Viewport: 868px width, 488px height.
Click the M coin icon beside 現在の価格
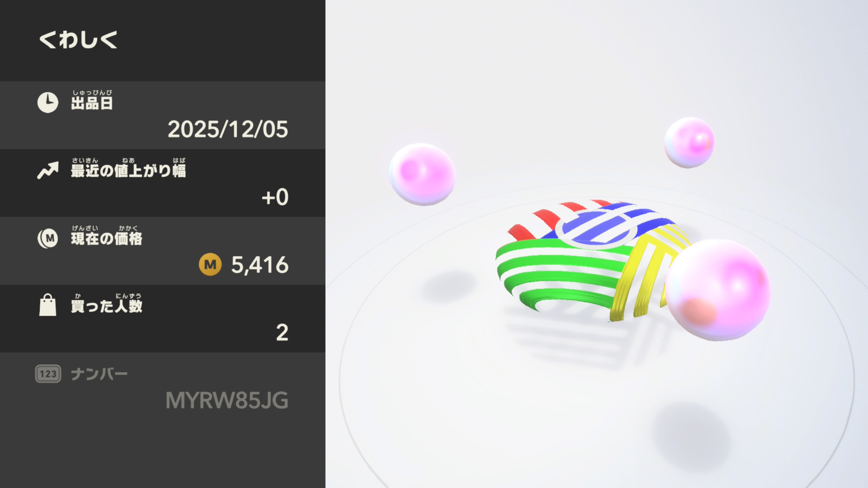point(48,238)
